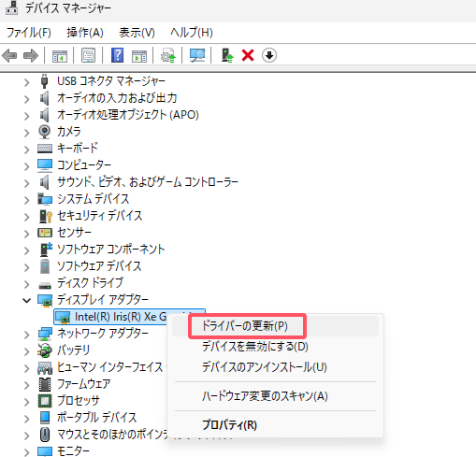
Task: Select the センサー category label
Action: click(74, 233)
